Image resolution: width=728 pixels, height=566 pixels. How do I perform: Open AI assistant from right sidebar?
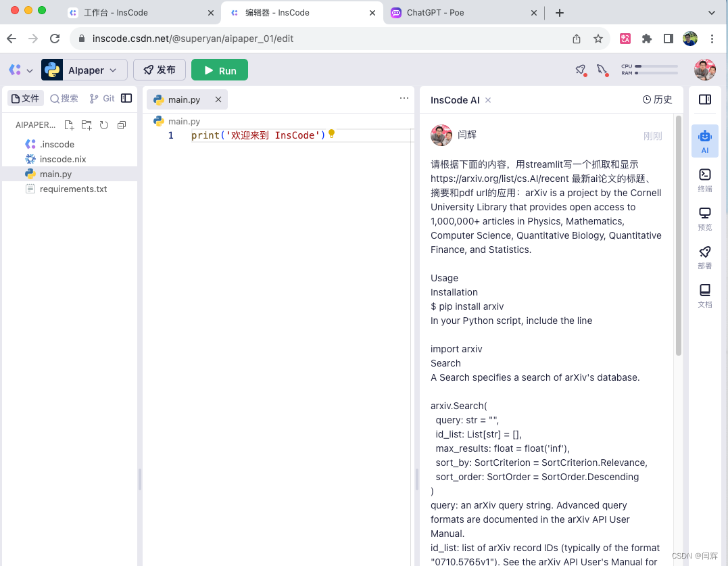(705, 141)
